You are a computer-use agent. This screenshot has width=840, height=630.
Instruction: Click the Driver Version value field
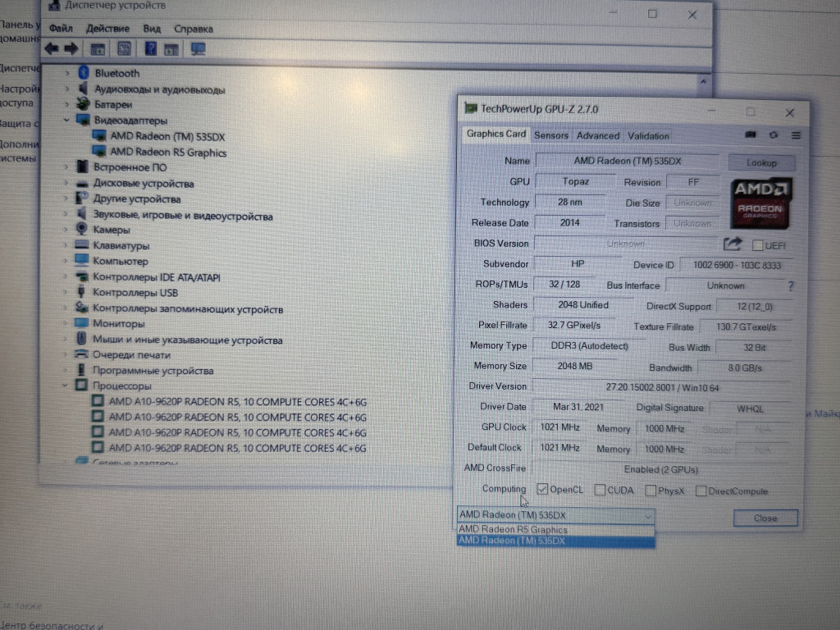tap(662, 387)
